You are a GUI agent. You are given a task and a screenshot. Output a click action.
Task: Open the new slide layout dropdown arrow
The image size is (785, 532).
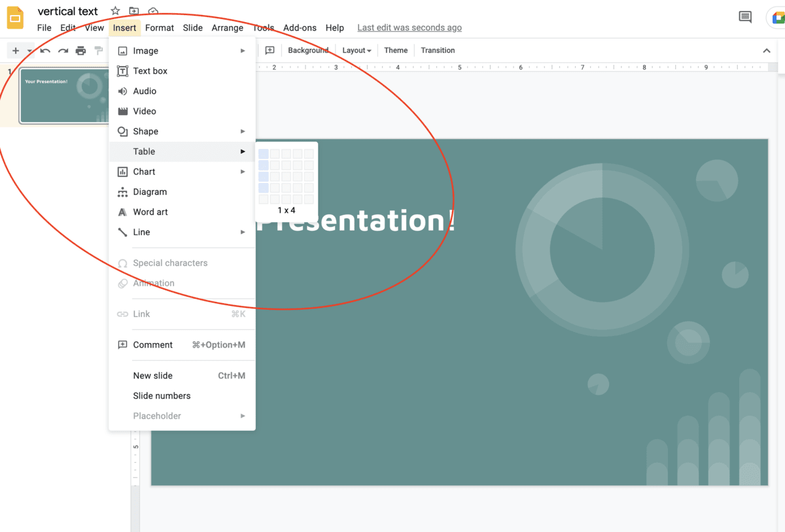point(29,51)
